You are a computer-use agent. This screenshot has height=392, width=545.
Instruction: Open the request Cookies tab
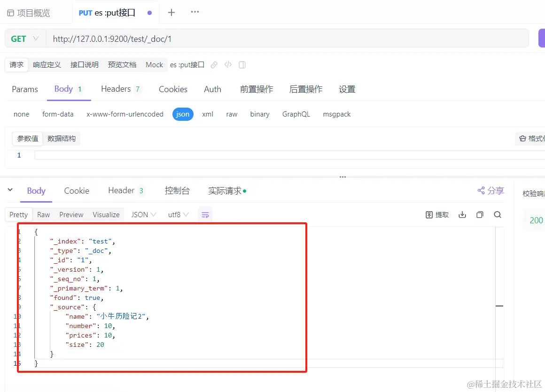click(x=173, y=89)
